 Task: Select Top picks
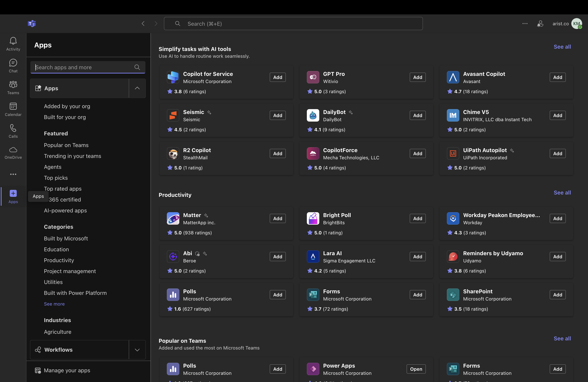click(56, 178)
